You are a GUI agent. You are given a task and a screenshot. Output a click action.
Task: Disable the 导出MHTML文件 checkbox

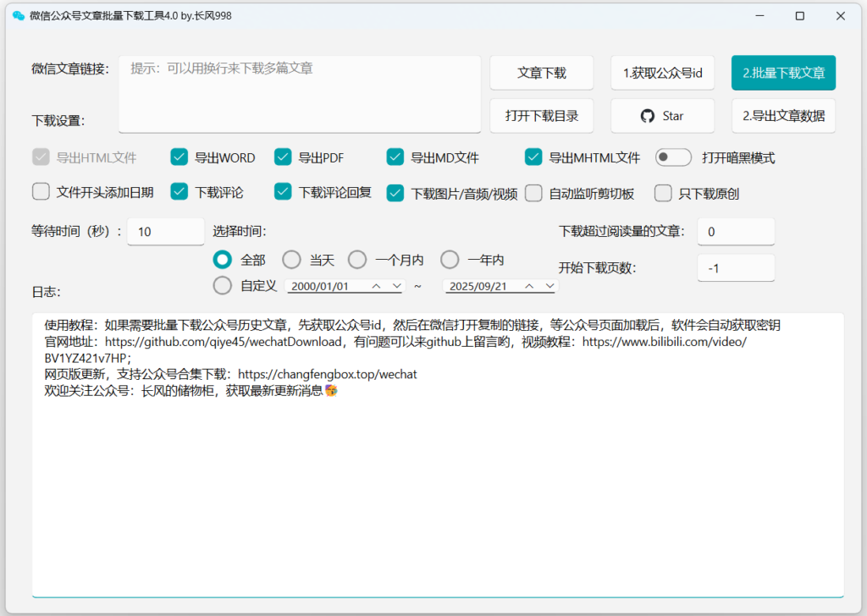tap(533, 157)
